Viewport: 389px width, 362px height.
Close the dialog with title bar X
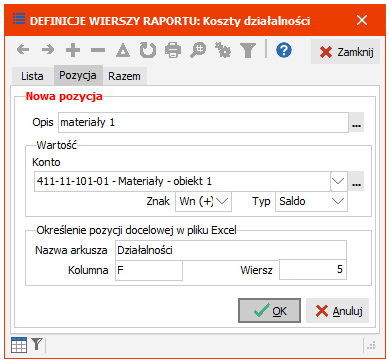click(x=362, y=20)
